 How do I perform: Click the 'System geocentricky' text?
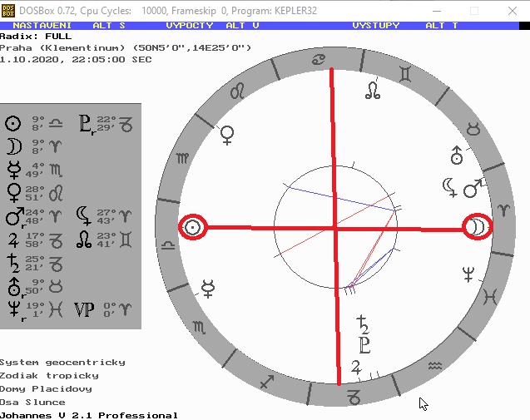tap(62, 363)
